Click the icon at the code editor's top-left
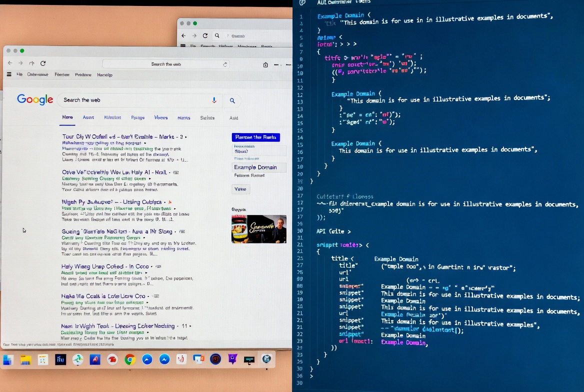The image size is (584, 392). pos(302,2)
